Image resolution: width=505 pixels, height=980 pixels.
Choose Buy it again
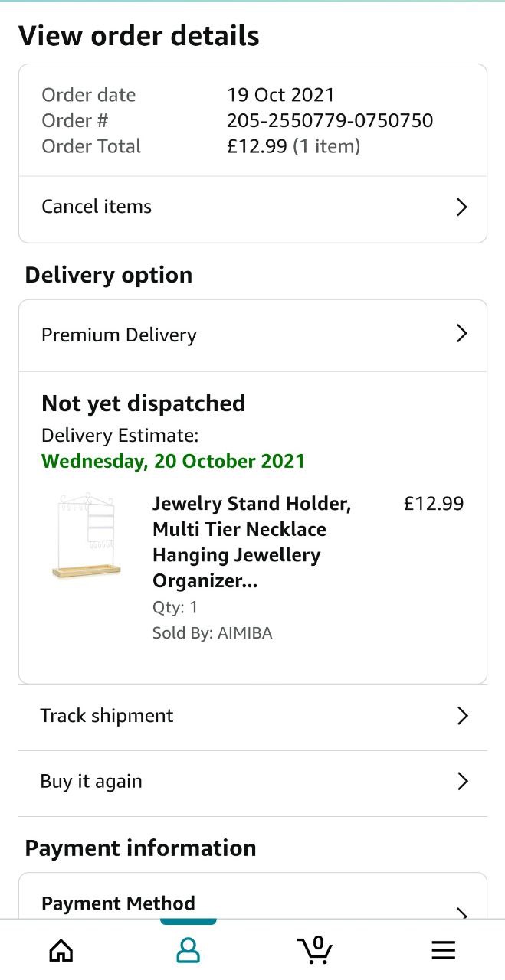[91, 782]
